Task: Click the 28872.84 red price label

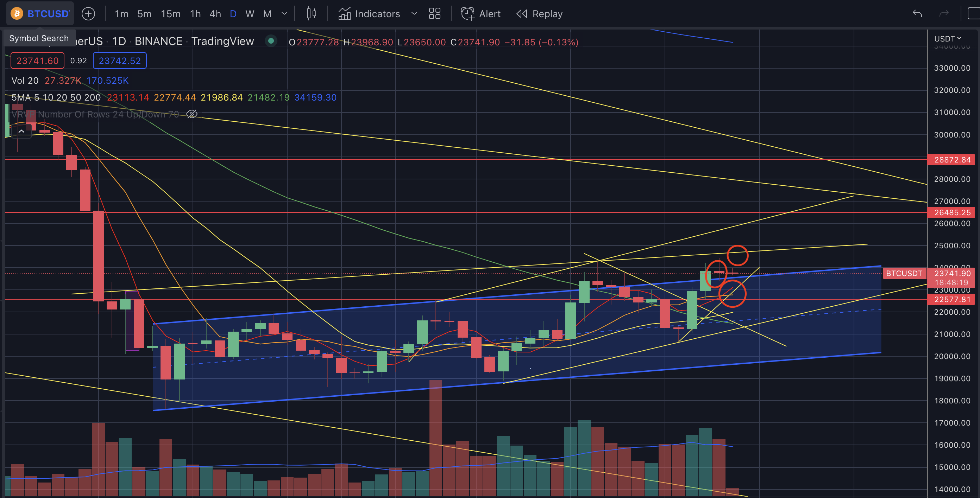Action: pyautogui.click(x=952, y=160)
